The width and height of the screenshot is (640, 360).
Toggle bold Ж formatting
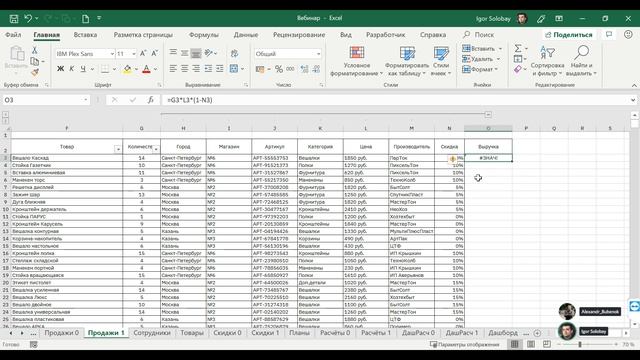[60, 69]
